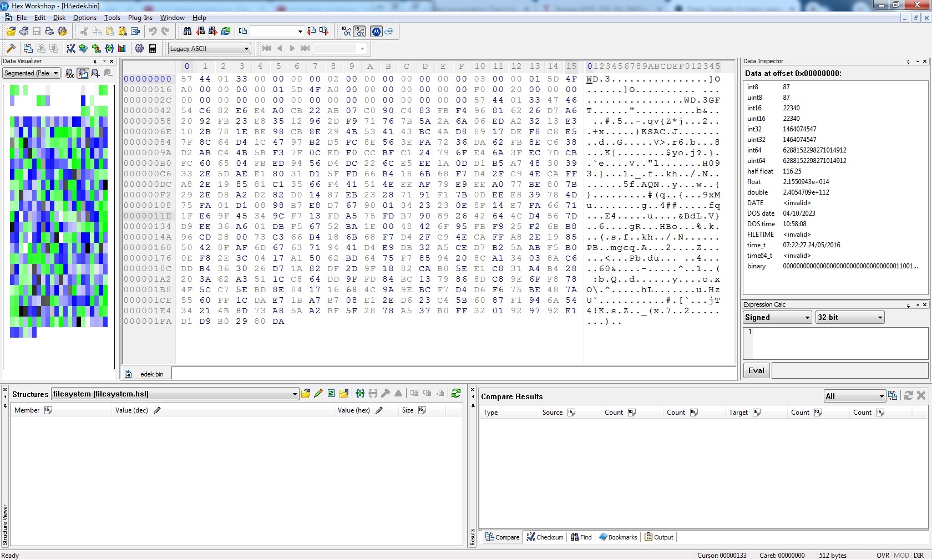Open the Data Visualizer panel options arrow

pyautogui.click(x=104, y=62)
